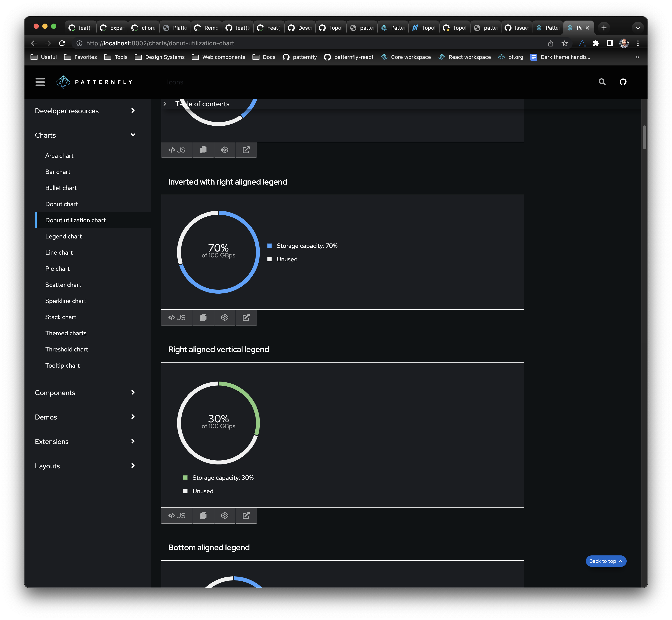
Task: Open Inverted legend example in new window
Action: (x=246, y=317)
